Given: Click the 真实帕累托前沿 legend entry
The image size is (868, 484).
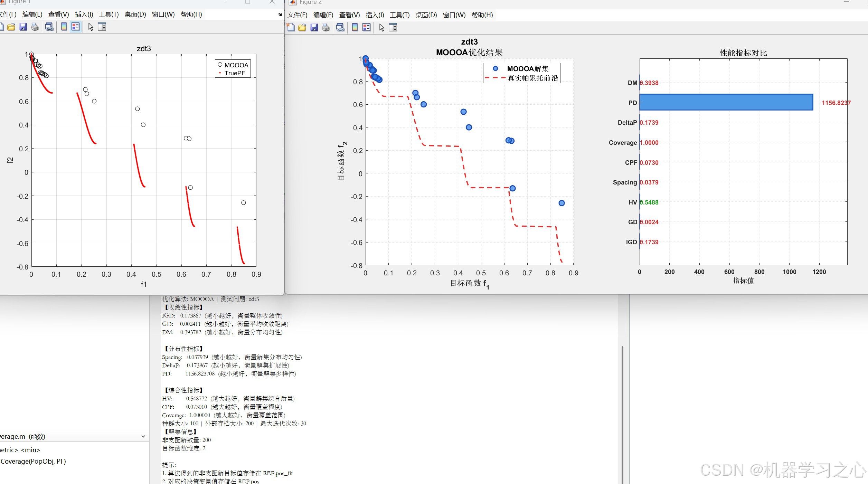Looking at the screenshot, I should 532,78.
